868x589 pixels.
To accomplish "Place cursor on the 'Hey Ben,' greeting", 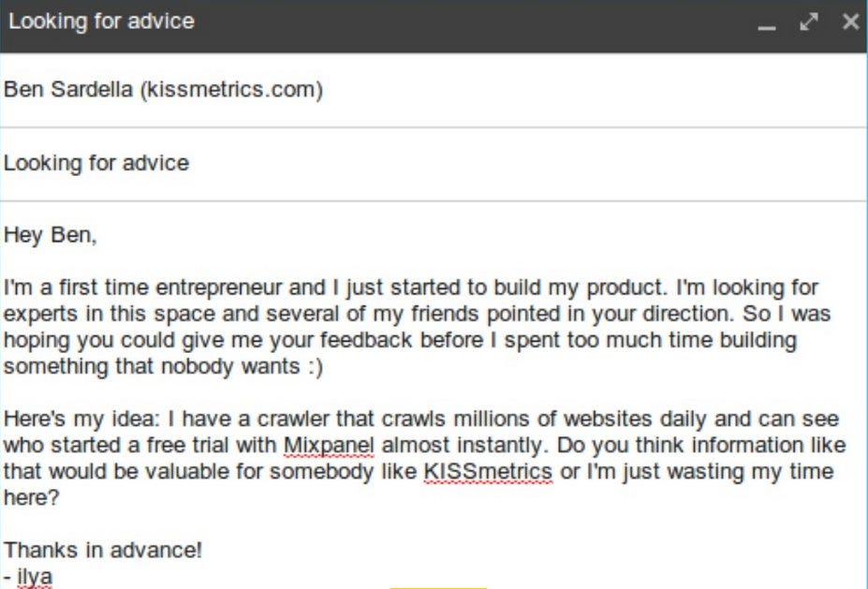I will tap(51, 235).
